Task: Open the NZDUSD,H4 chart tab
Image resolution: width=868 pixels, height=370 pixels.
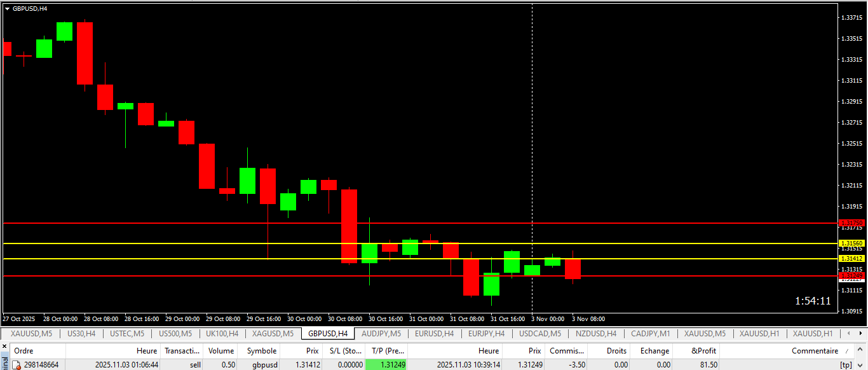Action: [x=596, y=333]
